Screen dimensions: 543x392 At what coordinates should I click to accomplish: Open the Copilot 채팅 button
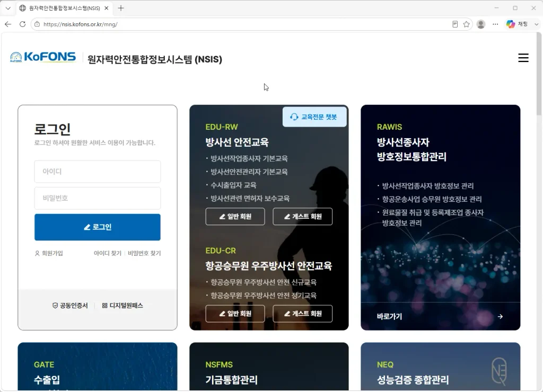pos(516,24)
